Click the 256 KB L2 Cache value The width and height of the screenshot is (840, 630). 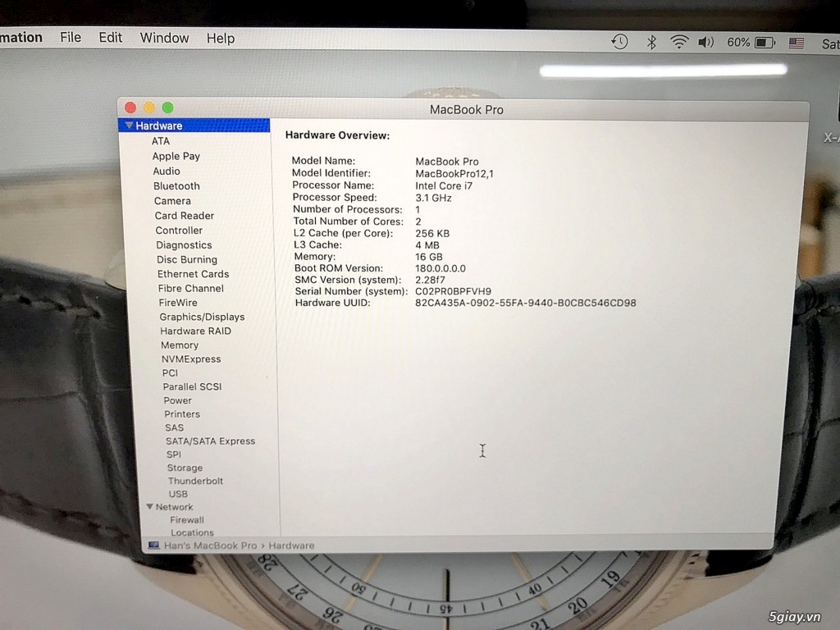coord(432,234)
